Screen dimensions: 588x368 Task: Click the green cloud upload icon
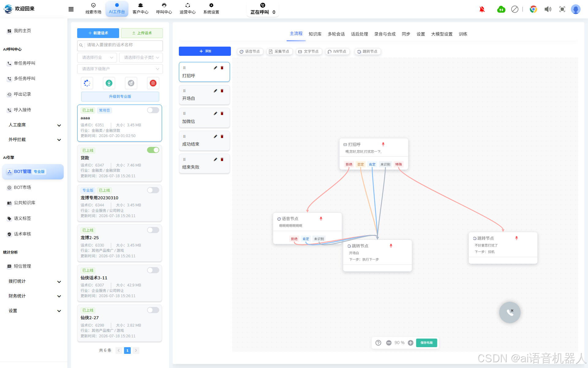501,9
